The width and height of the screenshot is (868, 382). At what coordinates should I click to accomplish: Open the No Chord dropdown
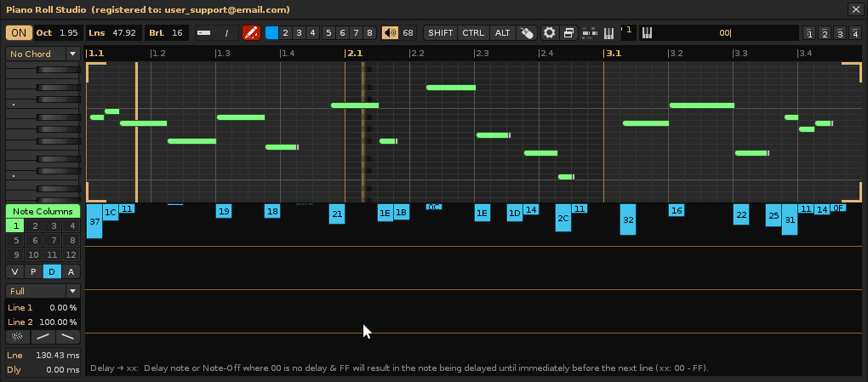tap(43, 54)
